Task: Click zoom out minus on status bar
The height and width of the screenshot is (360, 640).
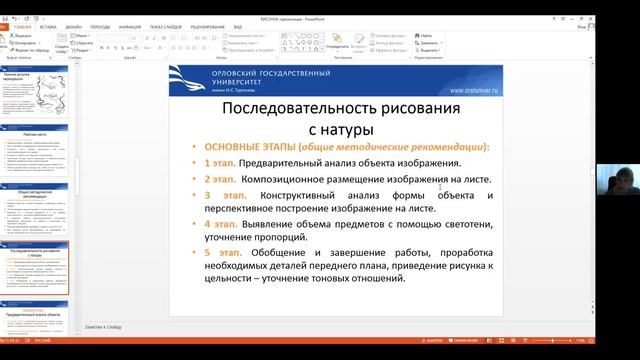Action: click(x=534, y=340)
